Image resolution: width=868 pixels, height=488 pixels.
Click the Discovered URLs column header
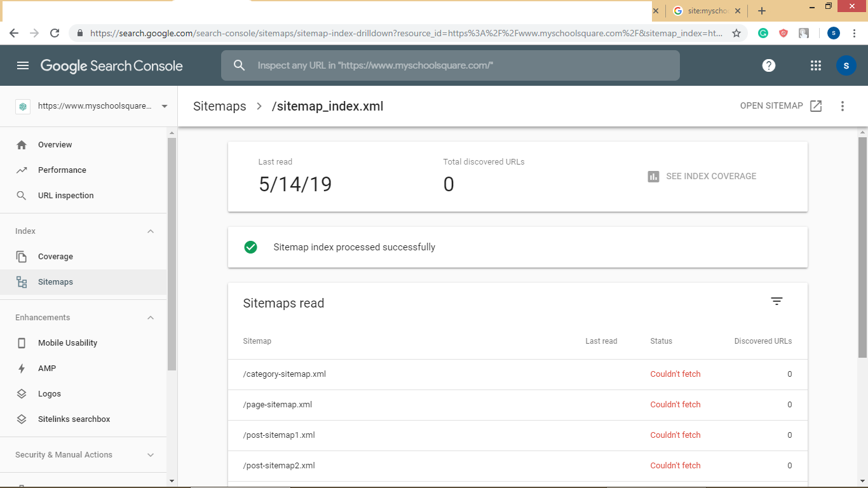[763, 341]
